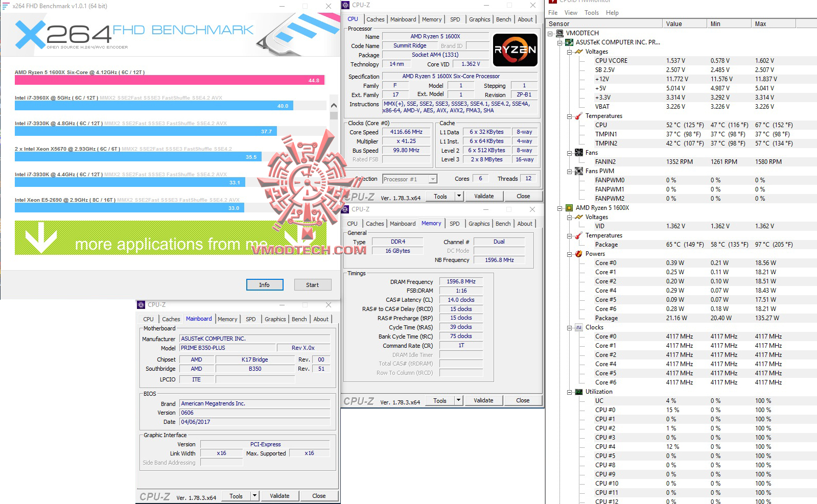The width and height of the screenshot is (817, 504).
Task: Collapse the Clocks node
Action: (x=570, y=328)
